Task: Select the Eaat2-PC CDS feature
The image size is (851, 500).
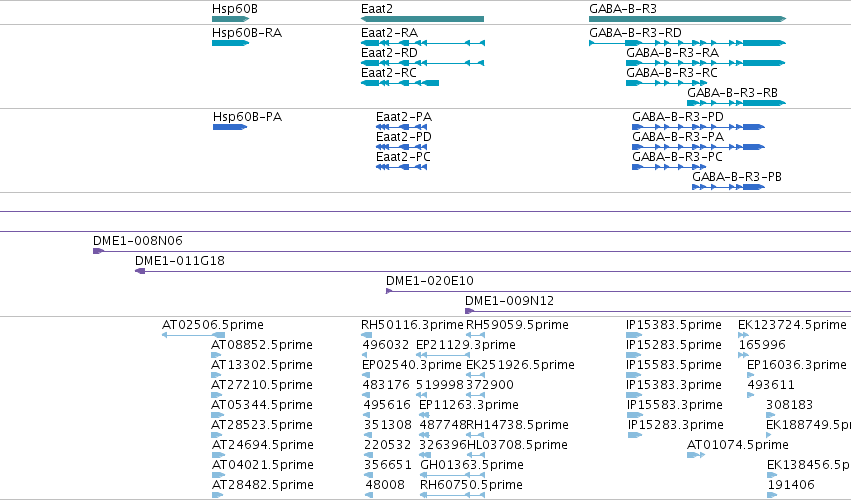Action: [x=402, y=167]
